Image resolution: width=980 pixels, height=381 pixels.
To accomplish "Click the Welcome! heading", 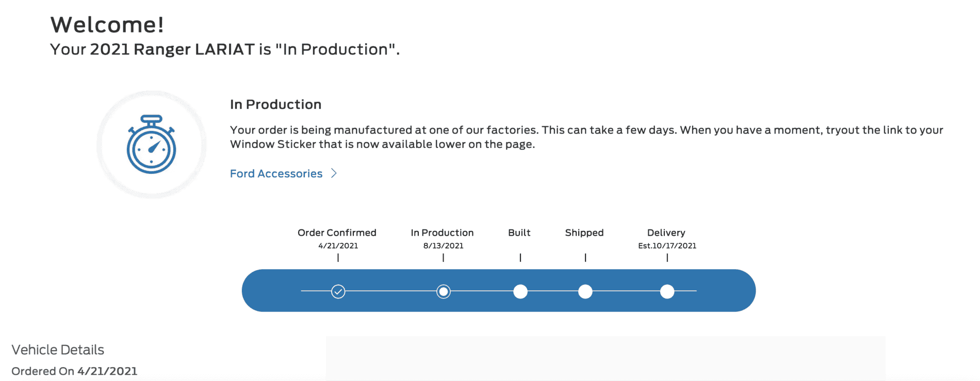I will point(107,25).
